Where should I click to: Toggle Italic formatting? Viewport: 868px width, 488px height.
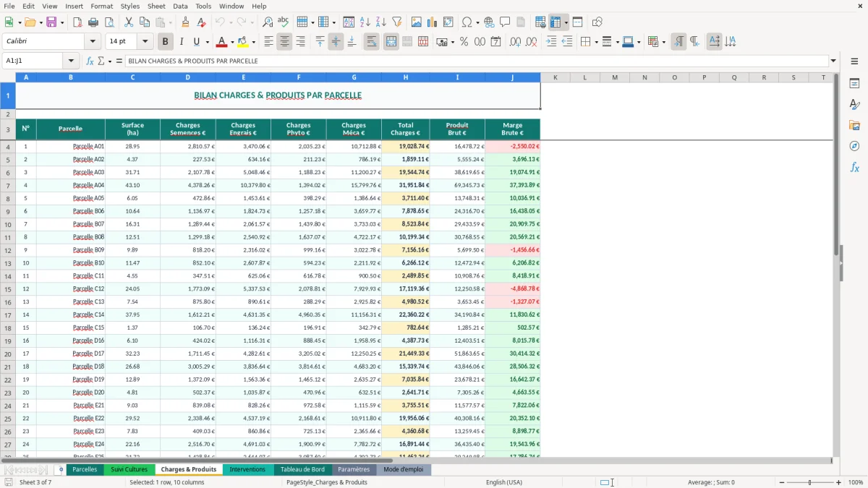point(182,42)
